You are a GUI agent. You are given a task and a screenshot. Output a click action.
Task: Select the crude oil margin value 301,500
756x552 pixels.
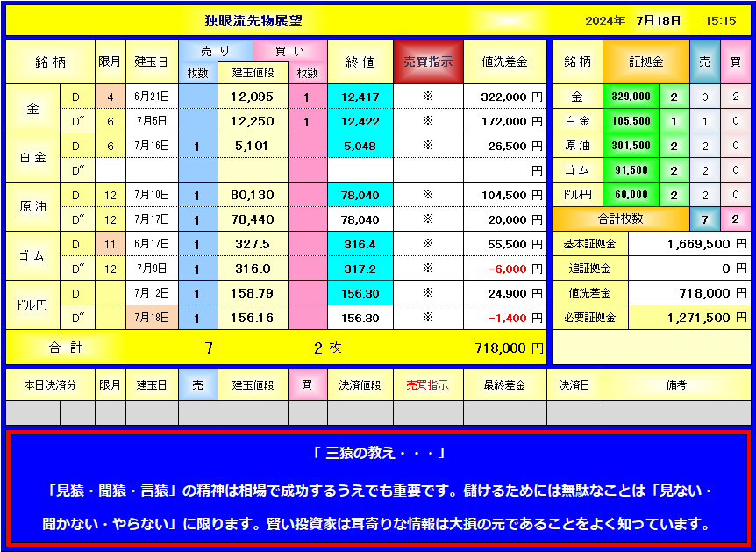click(x=631, y=146)
